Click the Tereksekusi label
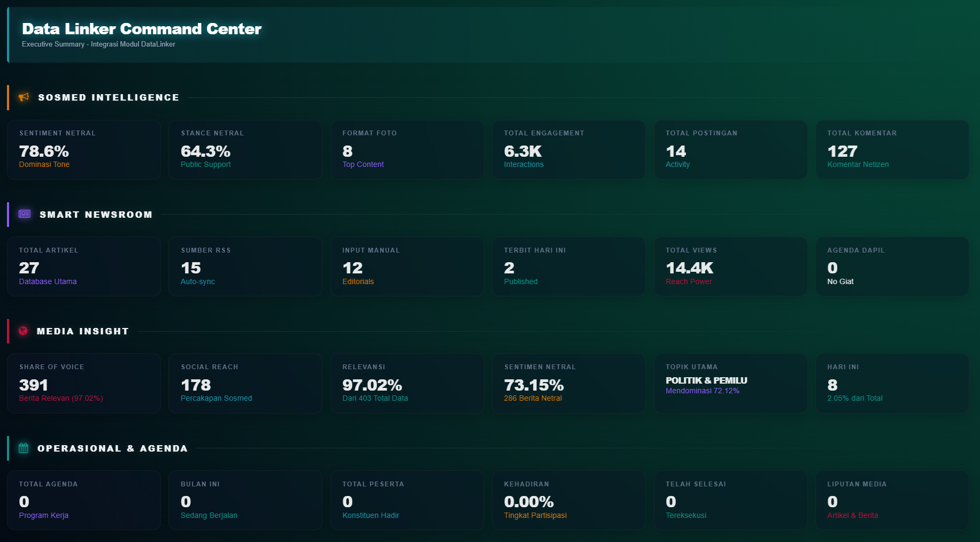Viewport: 980px width, 542px height. [686, 516]
